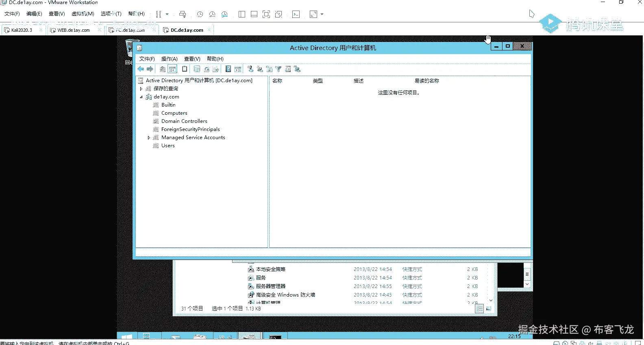This screenshot has width=644, height=345.
Task: Click the Properties toolbar icon
Action: click(197, 69)
